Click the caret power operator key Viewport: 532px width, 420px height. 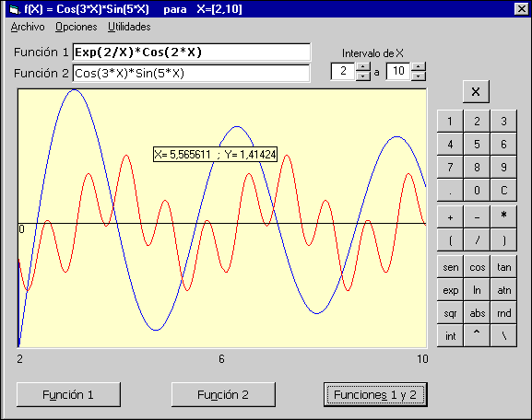pyautogui.click(x=477, y=336)
